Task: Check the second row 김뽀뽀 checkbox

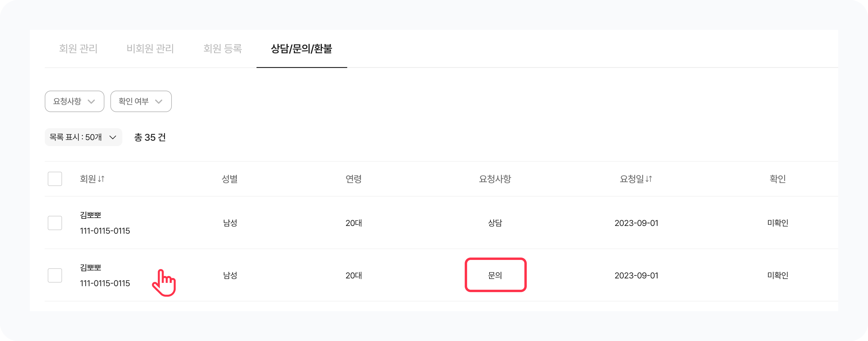Action: tap(55, 275)
